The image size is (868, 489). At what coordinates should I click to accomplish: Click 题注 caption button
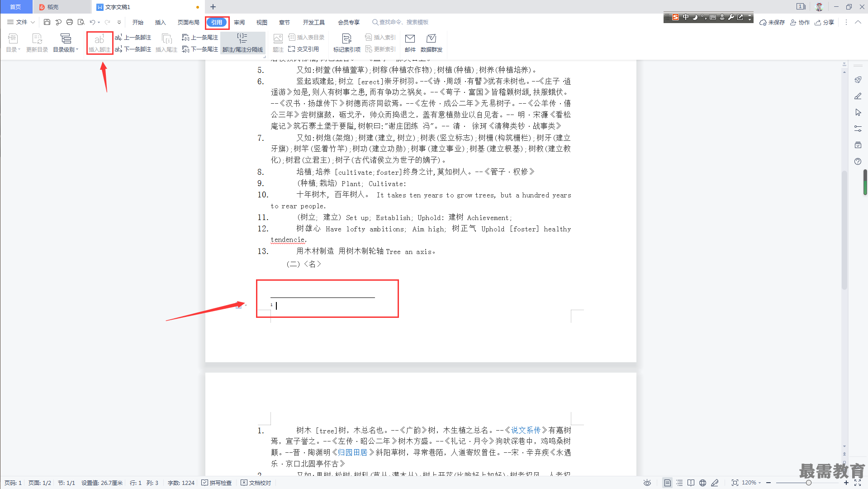point(278,43)
